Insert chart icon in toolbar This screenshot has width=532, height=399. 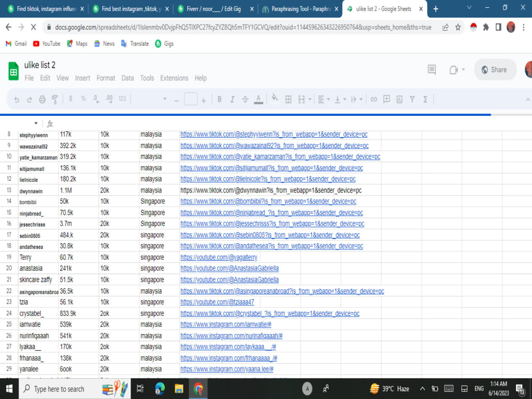click(x=400, y=99)
